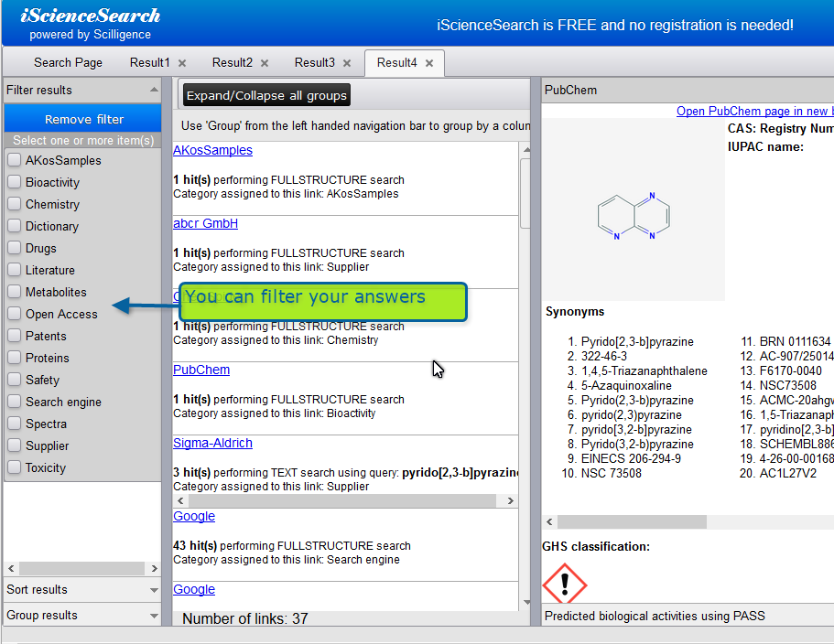Click the Sigma-Aldrich row scroll right arrow

point(511,500)
